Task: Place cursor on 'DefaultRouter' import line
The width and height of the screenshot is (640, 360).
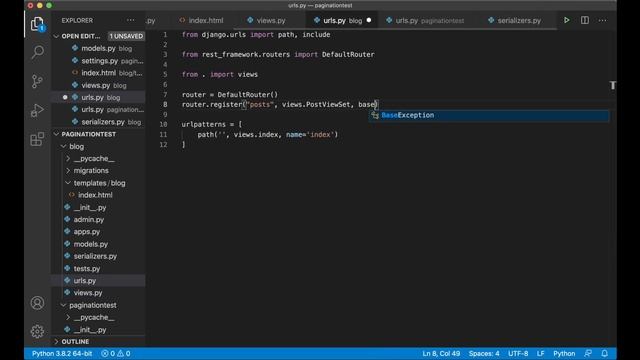Action: pos(278,54)
